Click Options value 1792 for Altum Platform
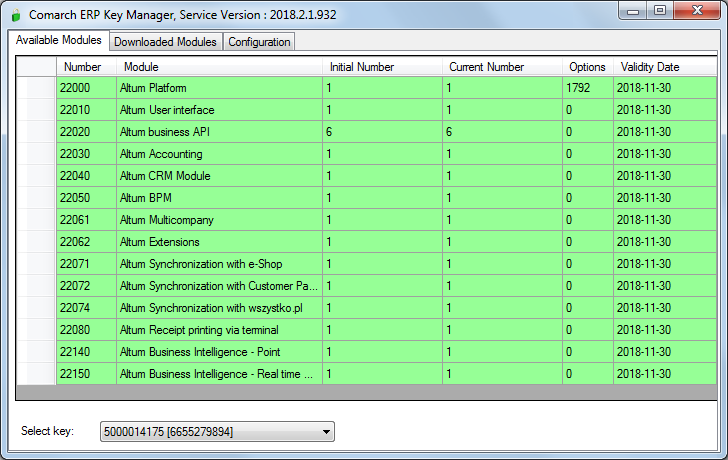 click(x=587, y=88)
